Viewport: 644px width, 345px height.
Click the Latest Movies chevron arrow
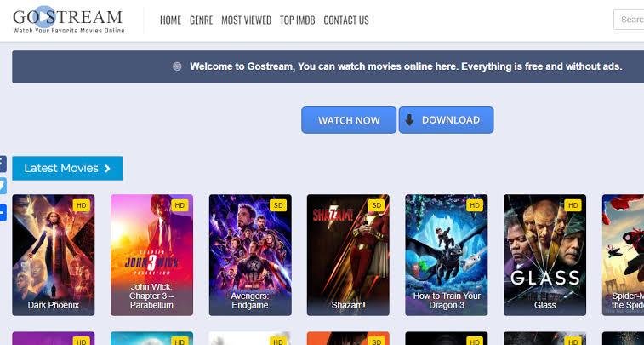click(107, 168)
